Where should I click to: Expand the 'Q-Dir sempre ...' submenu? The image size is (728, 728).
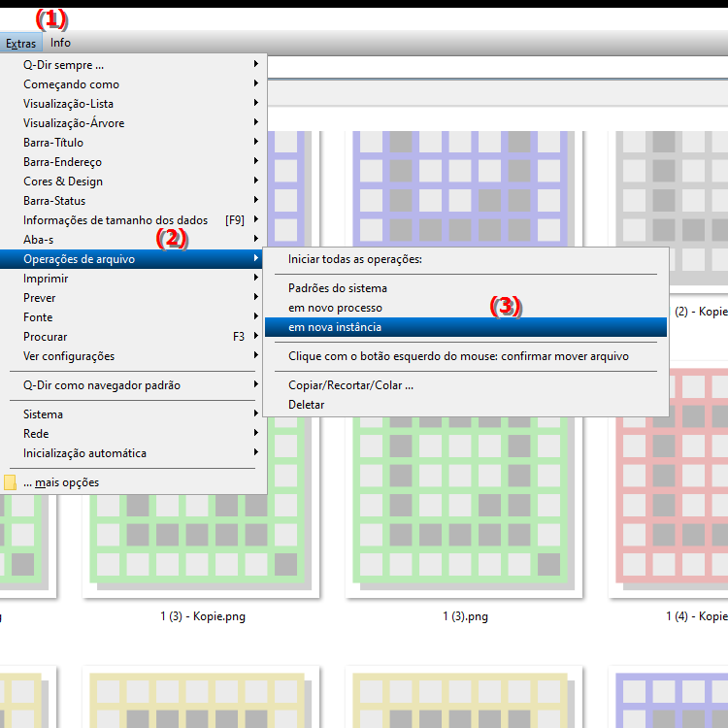[x=64, y=65]
